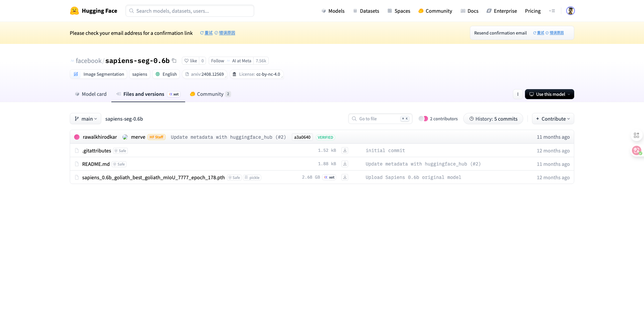
Task: Open commit hash a3a0640
Action: point(302,137)
